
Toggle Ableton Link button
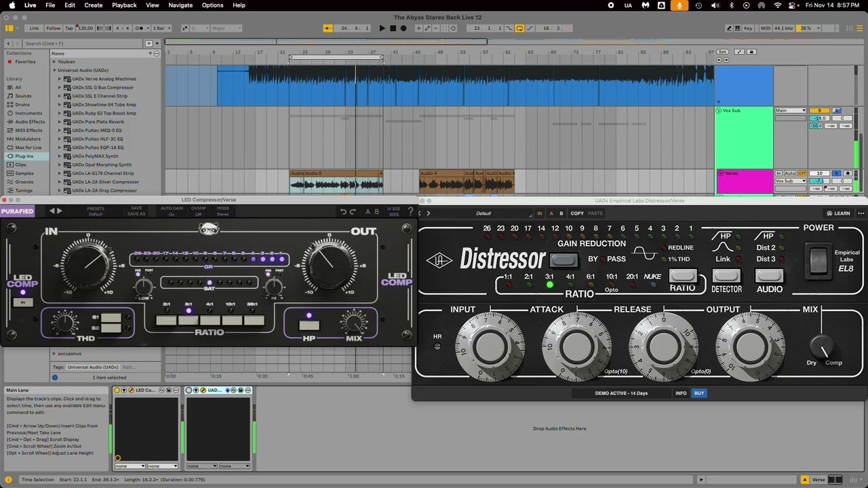(x=34, y=28)
